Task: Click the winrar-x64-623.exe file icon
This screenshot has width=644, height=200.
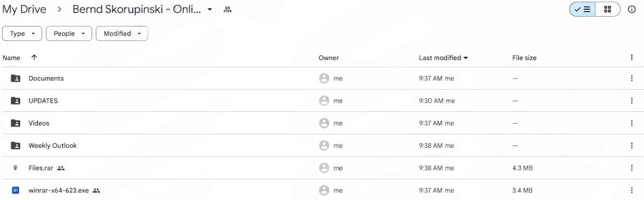Action: point(15,190)
